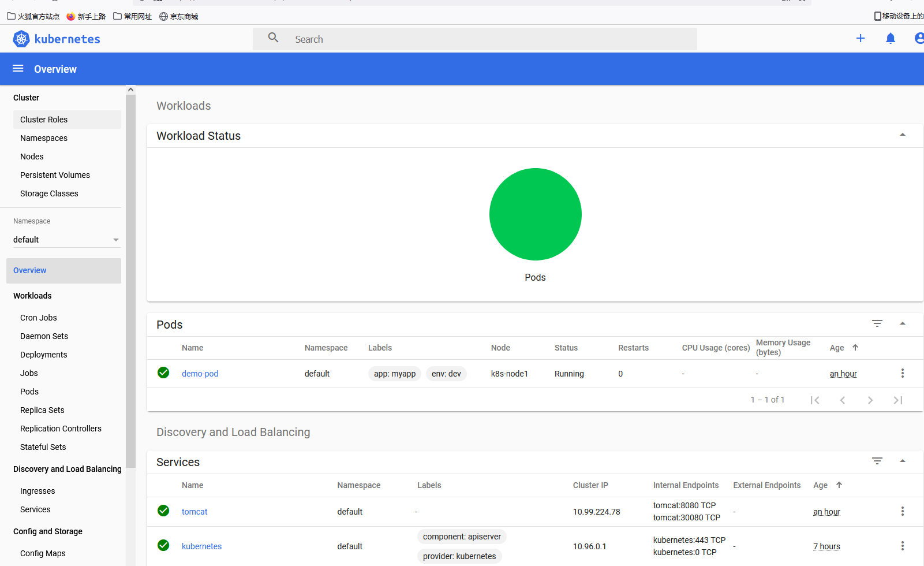Collapse the Pods card
Viewport: 924px width, 566px height.
(903, 323)
